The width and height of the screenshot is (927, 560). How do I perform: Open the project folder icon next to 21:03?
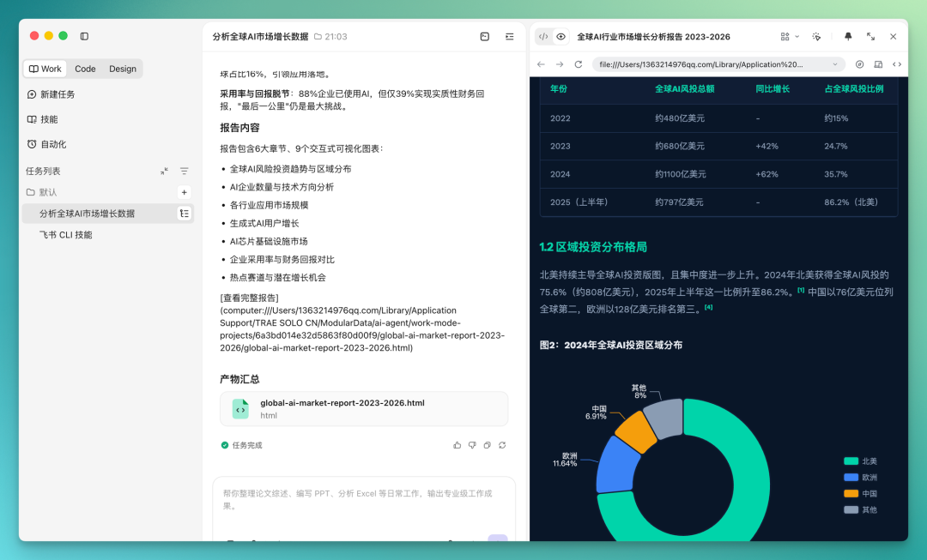(x=318, y=37)
